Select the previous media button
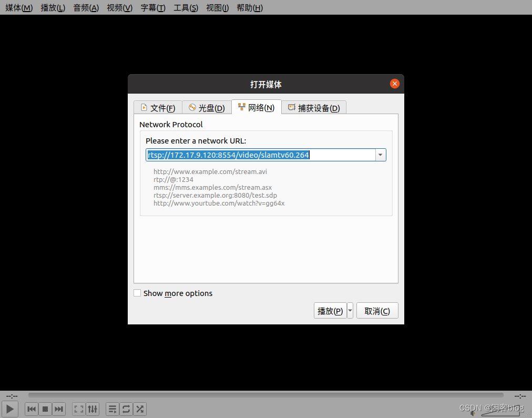Image resolution: width=532 pixels, height=418 pixels. 31,409
